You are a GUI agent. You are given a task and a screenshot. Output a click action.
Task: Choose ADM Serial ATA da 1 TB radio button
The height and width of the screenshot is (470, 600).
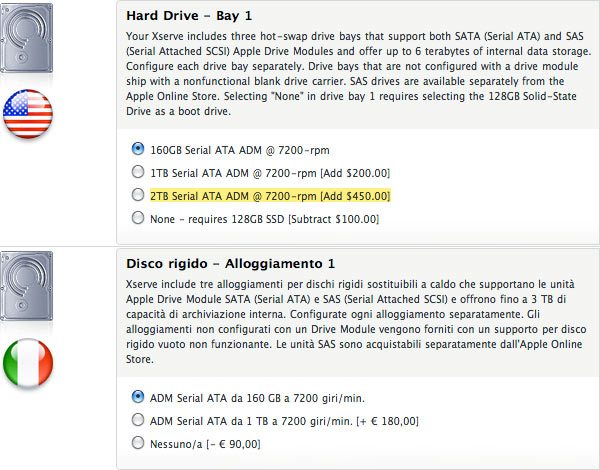coord(137,418)
